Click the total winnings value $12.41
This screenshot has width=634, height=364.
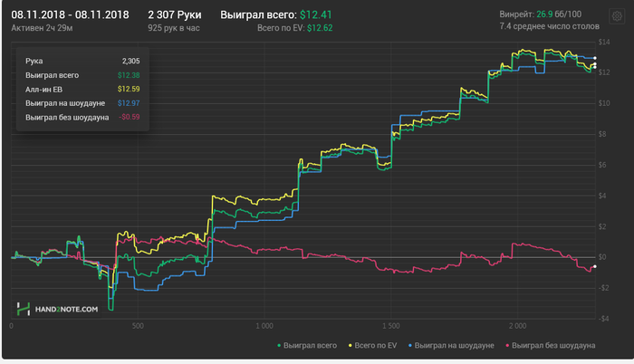point(315,15)
